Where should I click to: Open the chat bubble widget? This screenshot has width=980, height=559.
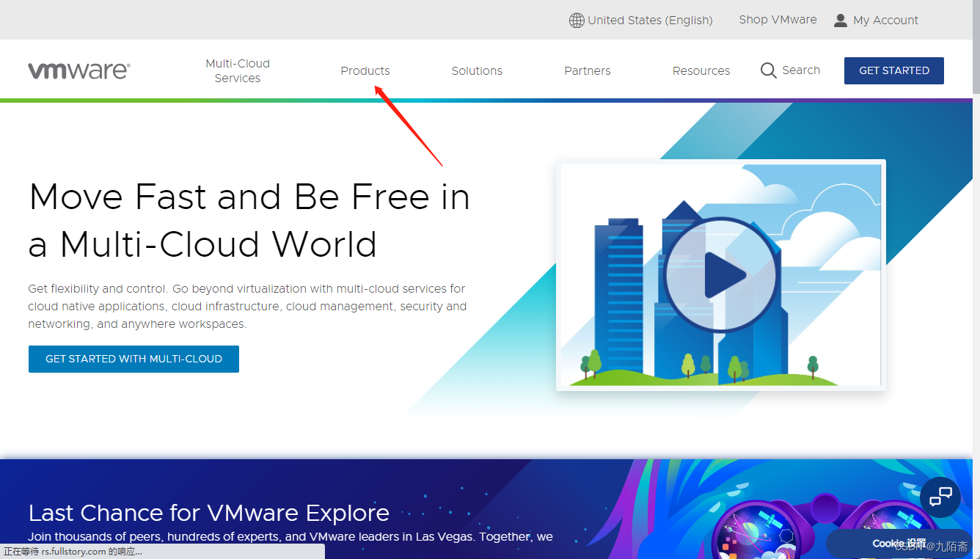pos(940,497)
